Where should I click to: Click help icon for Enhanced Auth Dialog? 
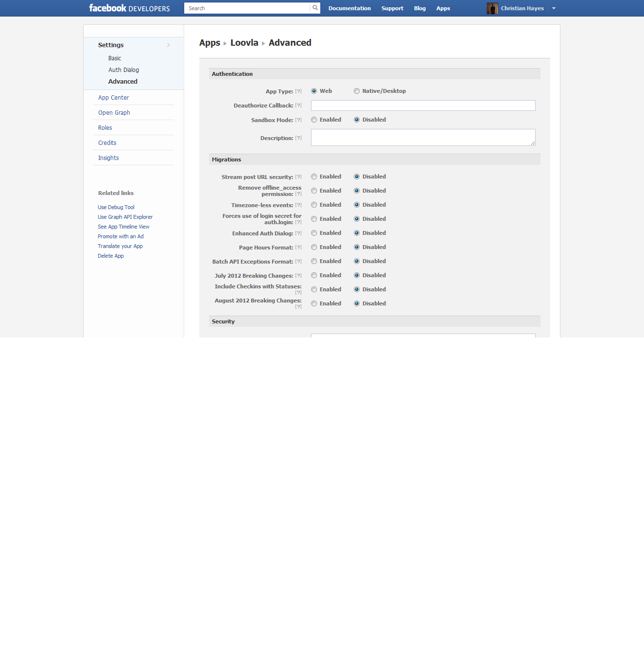point(298,233)
